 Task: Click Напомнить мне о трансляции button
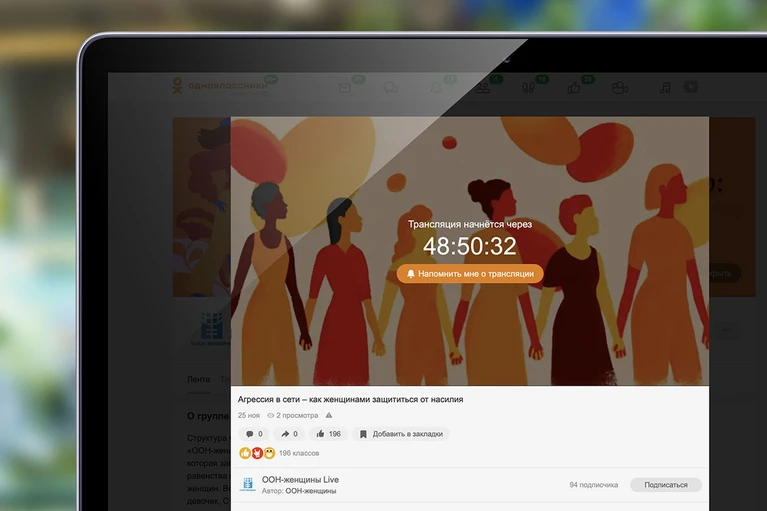(470, 274)
